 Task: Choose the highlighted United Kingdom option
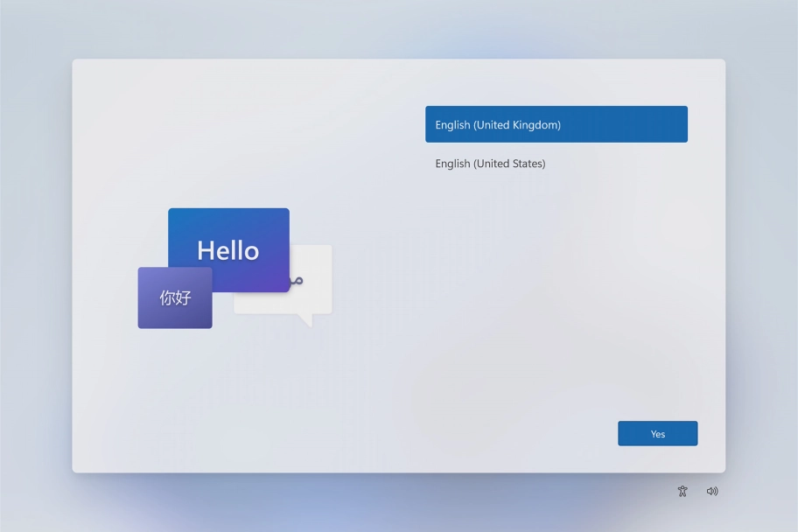point(556,124)
